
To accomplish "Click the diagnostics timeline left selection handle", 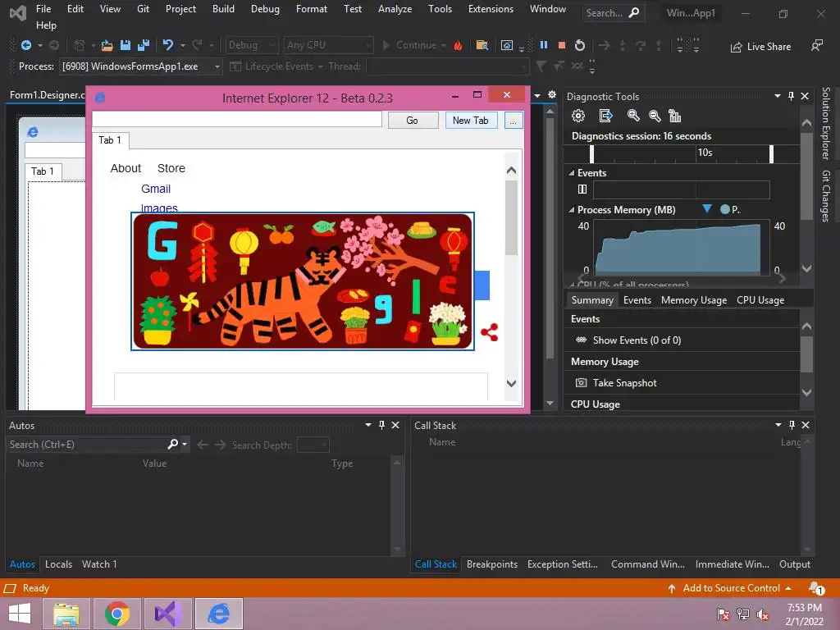I will click(591, 154).
